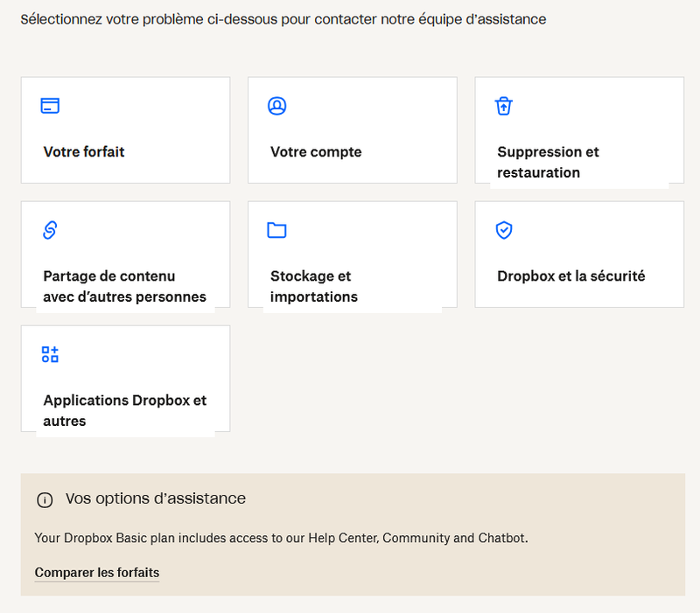700x613 pixels.
Task: Choose Suppression et restauration topic
Action: (548, 162)
